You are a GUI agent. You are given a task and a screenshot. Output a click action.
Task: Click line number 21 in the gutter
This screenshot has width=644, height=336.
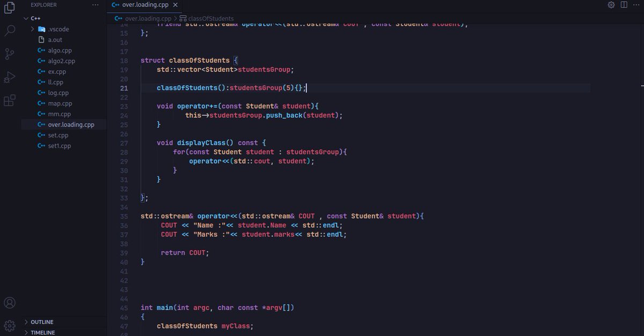[x=124, y=88]
